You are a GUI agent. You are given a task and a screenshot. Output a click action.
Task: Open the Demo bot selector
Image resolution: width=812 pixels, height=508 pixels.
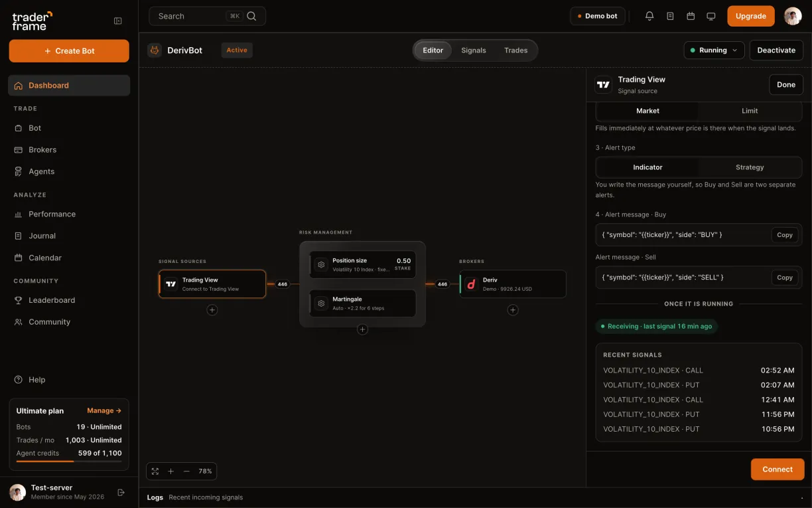(x=598, y=16)
